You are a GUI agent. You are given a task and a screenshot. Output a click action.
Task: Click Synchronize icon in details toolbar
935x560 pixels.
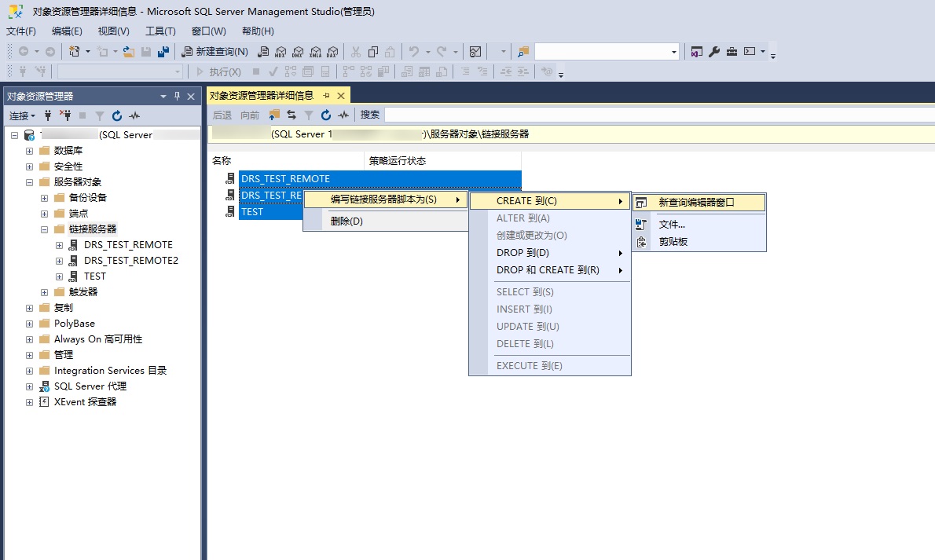point(291,115)
